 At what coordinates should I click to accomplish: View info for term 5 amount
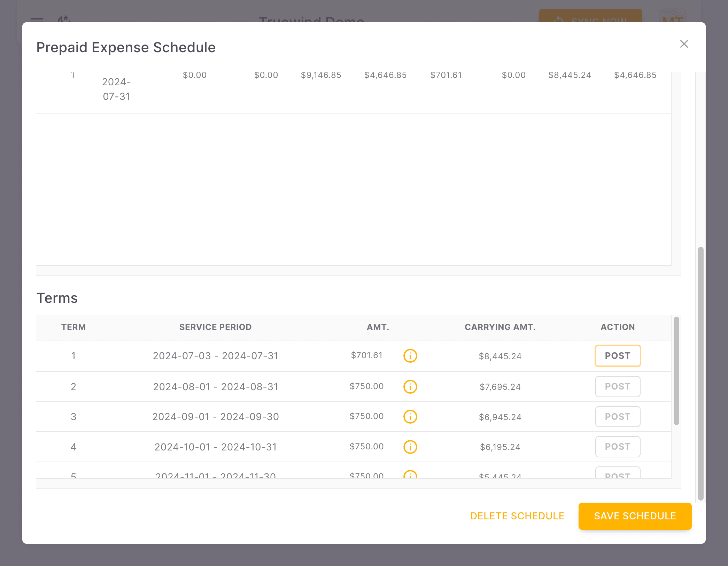pyautogui.click(x=410, y=476)
